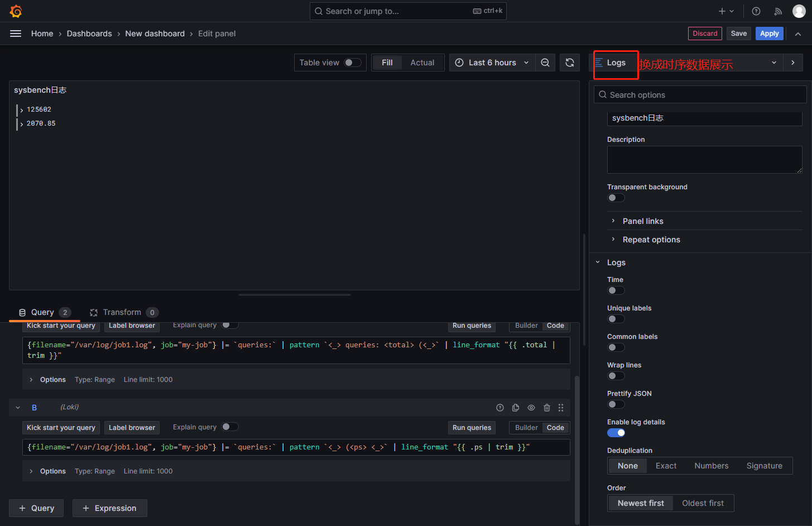Select Numbers deduplication option
Image resolution: width=812 pixels, height=526 pixels.
pyautogui.click(x=712, y=466)
